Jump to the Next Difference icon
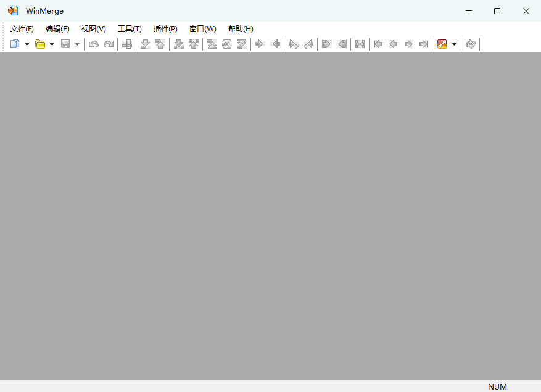 [146, 44]
